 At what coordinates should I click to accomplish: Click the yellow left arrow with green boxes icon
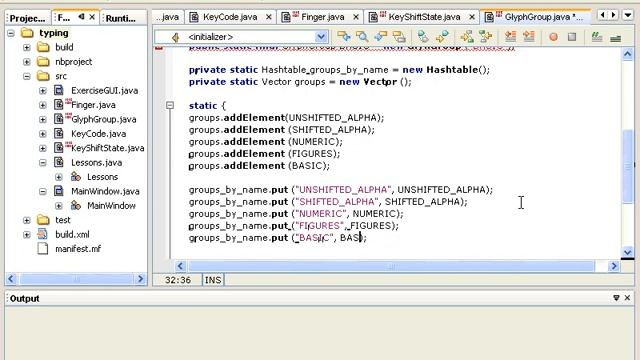467,37
